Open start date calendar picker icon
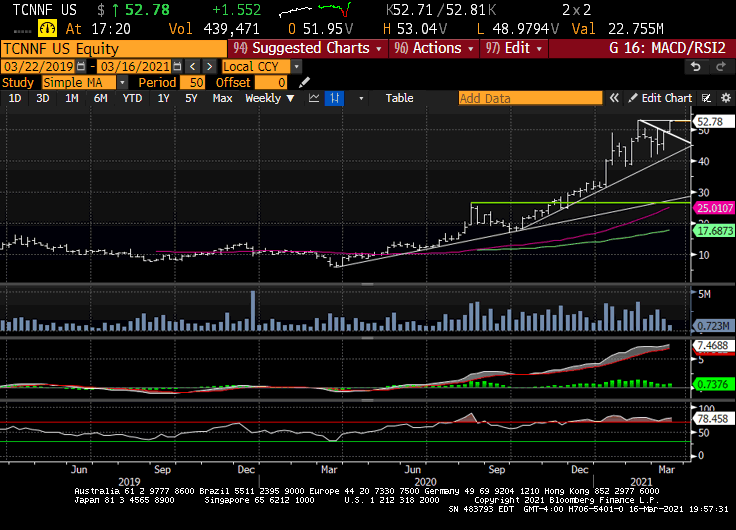 pos(81,66)
